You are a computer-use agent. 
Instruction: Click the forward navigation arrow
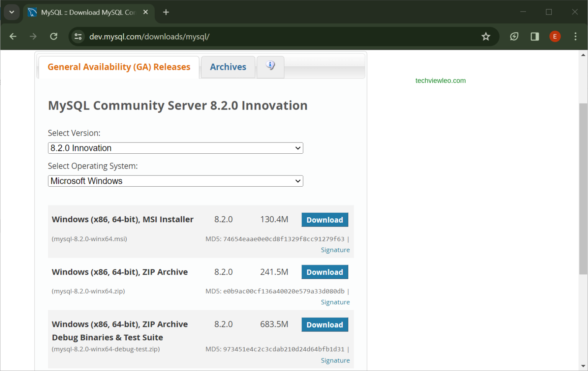(x=33, y=36)
